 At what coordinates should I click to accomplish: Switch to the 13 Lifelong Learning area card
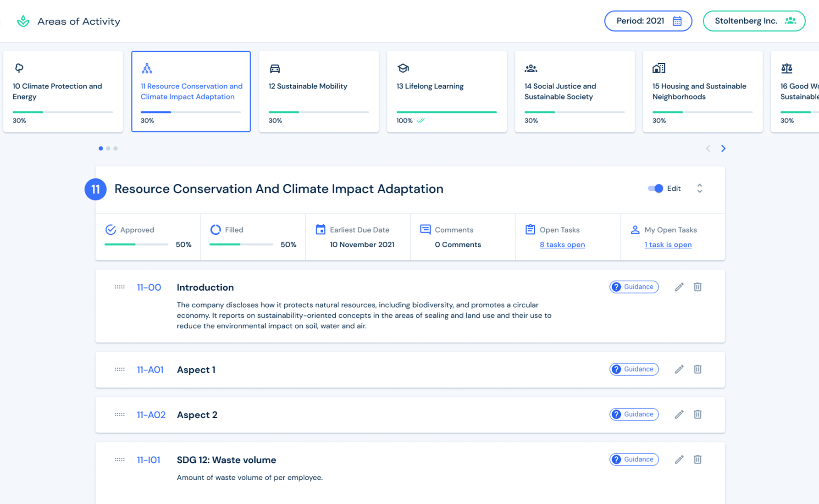447,91
